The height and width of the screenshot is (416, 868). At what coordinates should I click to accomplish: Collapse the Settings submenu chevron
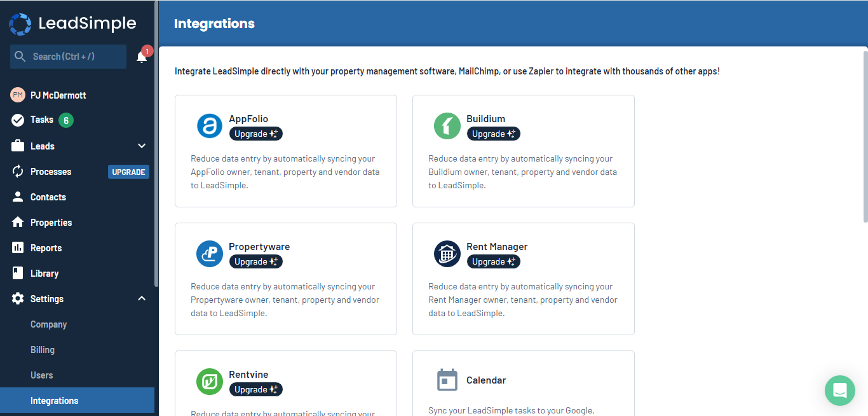[142, 298]
